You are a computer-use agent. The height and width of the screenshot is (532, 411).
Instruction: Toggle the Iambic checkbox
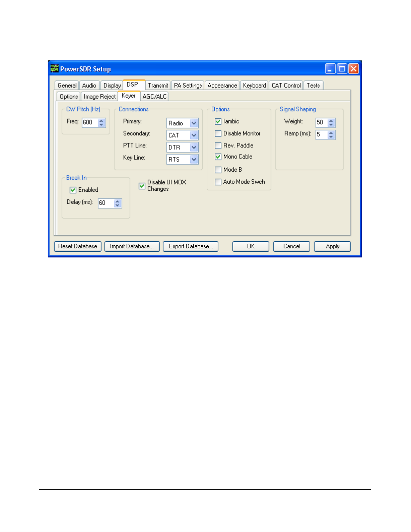click(x=218, y=122)
